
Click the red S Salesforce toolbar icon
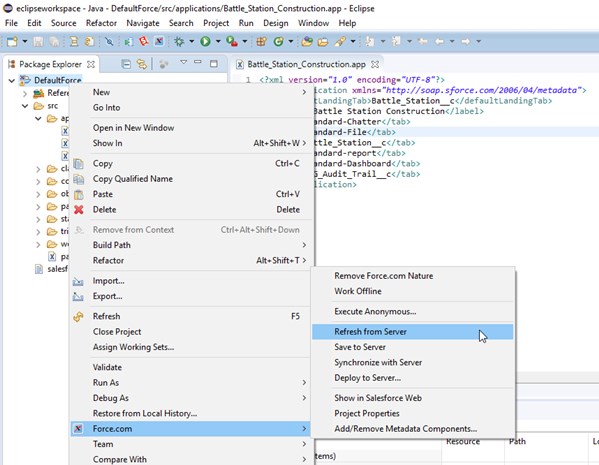[x=143, y=41]
